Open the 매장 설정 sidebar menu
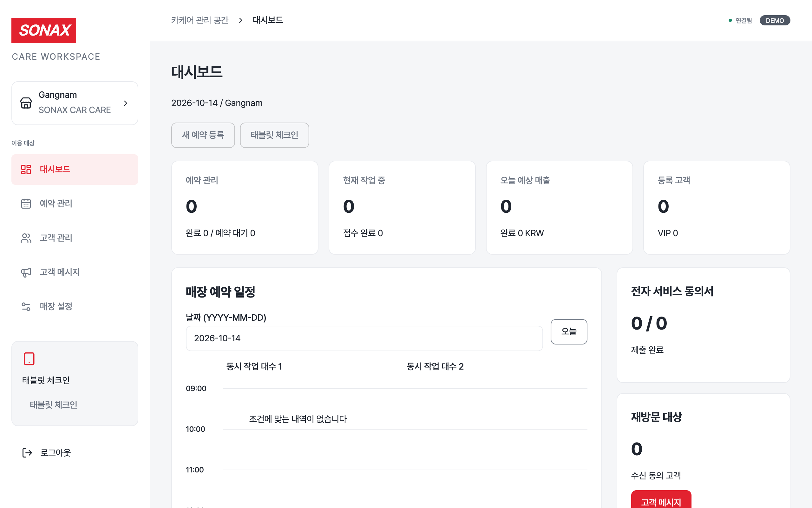This screenshot has width=812, height=508. tap(75, 306)
